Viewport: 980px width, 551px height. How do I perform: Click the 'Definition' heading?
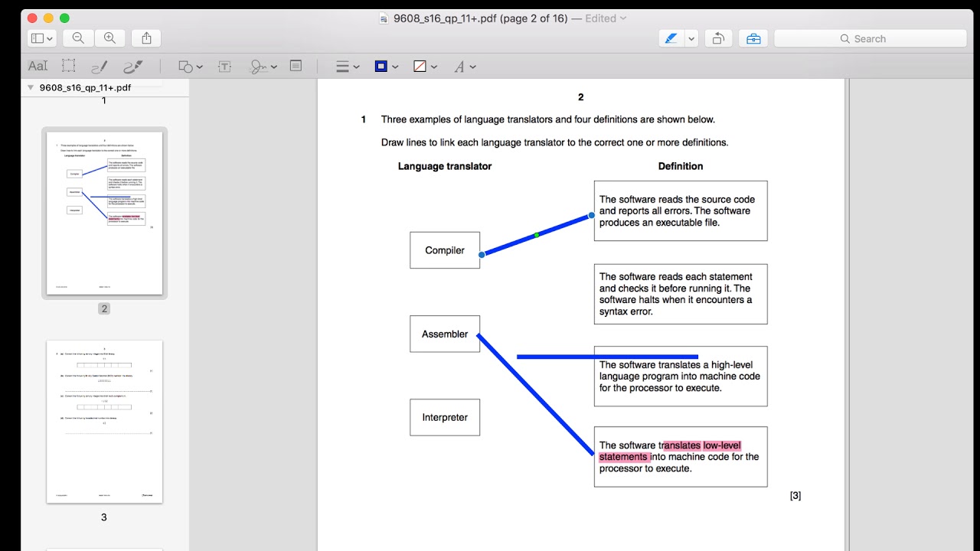681,166
